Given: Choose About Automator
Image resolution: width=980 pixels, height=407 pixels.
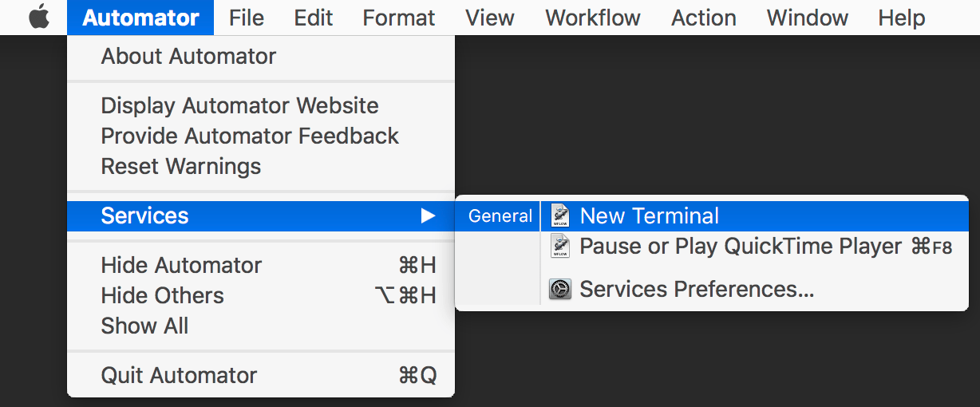Looking at the screenshot, I should (188, 57).
